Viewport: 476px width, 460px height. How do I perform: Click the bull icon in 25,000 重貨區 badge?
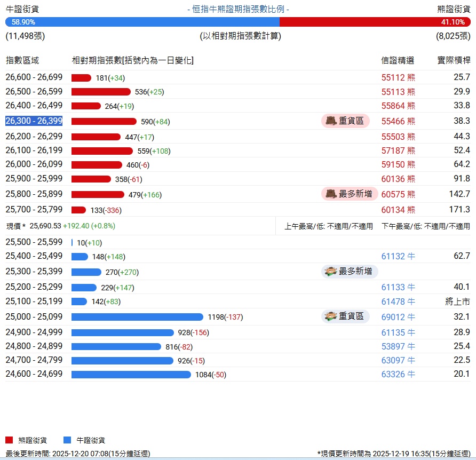pyautogui.click(x=331, y=316)
